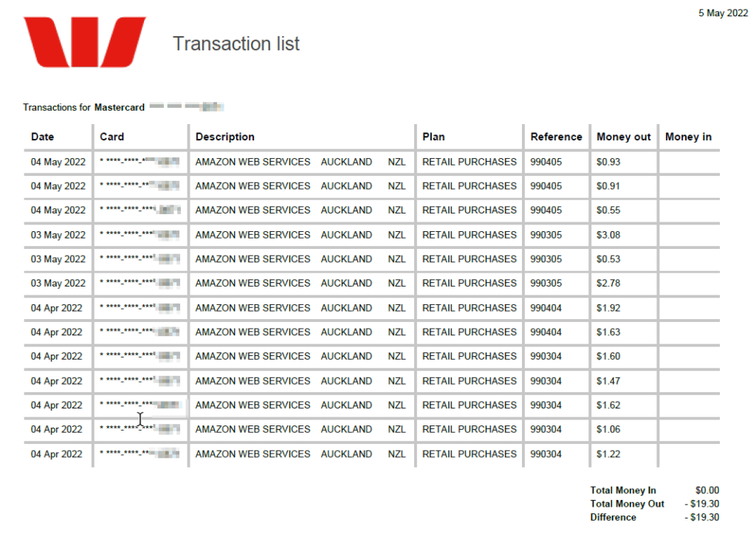
Task: Click the -$19.30 Difference value
Action: coord(702,517)
